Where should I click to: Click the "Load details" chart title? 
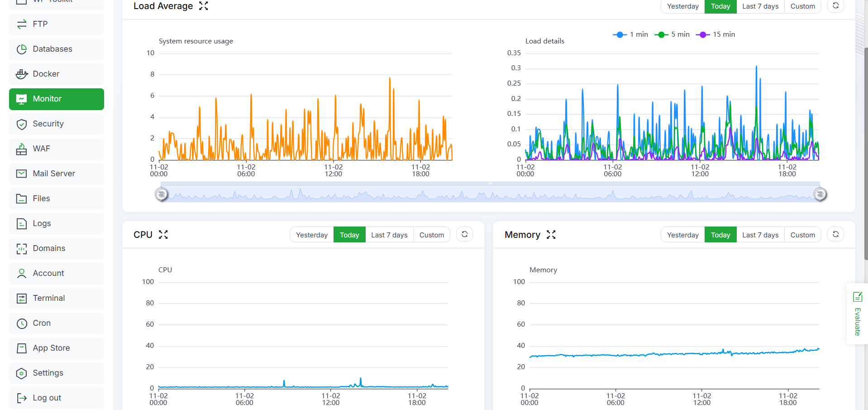pos(545,41)
